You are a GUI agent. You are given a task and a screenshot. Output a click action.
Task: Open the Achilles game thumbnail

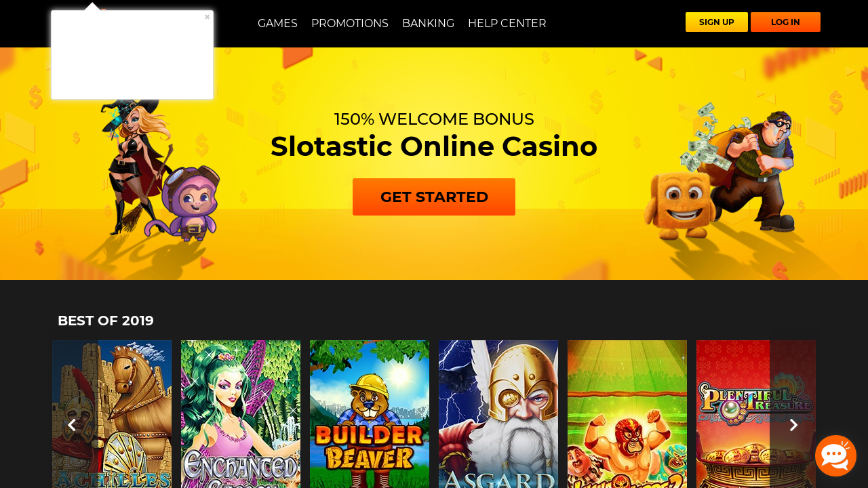(x=112, y=414)
